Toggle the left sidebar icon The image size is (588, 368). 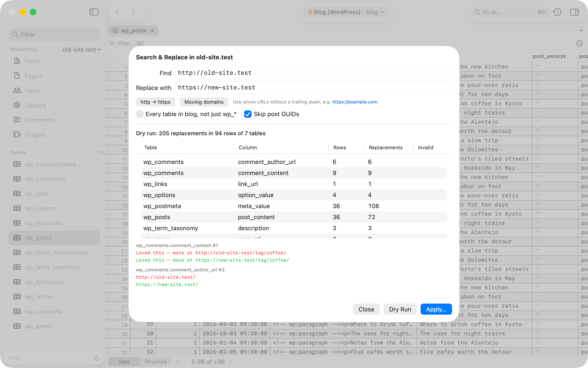(x=94, y=12)
